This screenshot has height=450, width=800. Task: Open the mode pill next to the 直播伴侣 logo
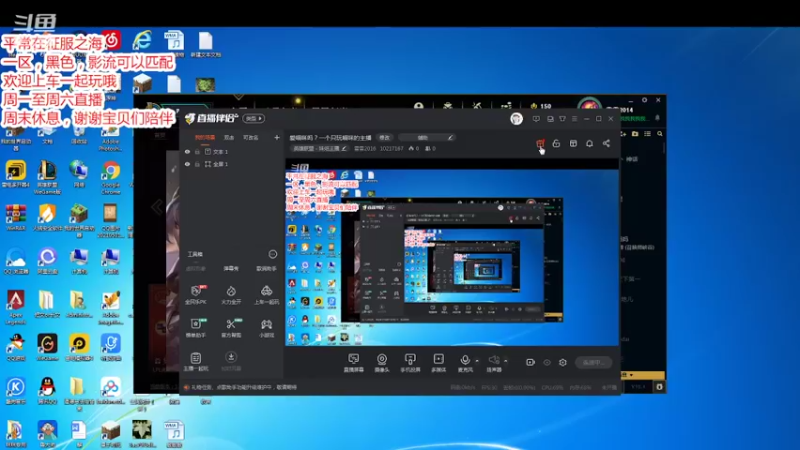point(253,118)
